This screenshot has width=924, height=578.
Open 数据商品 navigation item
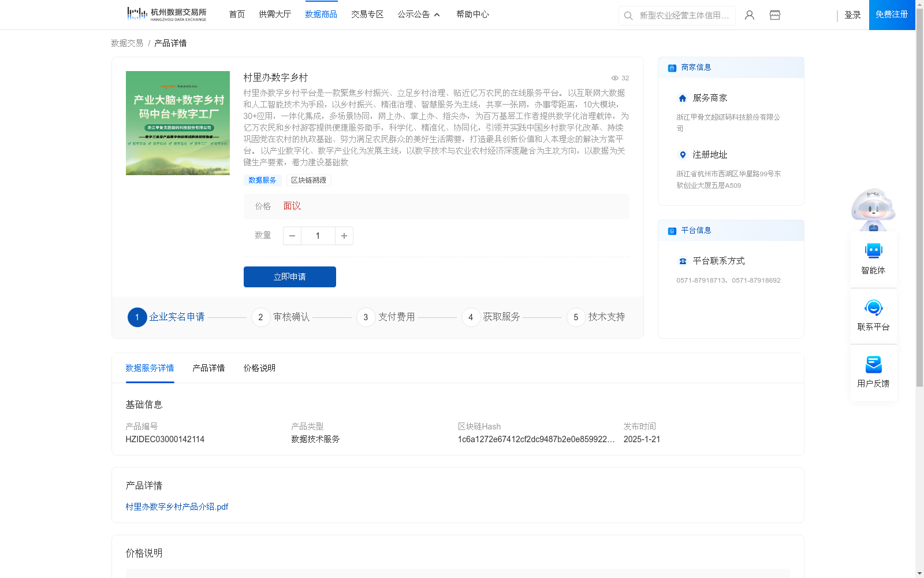point(321,14)
